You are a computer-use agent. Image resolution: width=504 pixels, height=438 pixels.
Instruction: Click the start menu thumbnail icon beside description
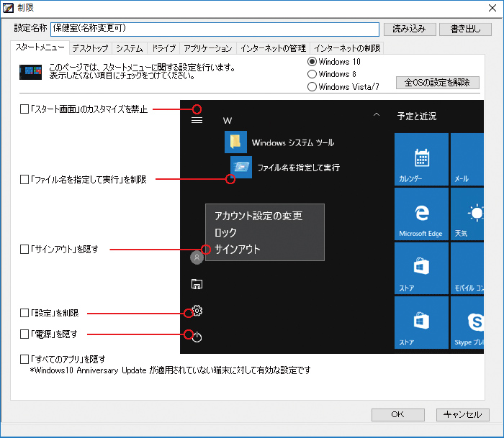click(30, 72)
